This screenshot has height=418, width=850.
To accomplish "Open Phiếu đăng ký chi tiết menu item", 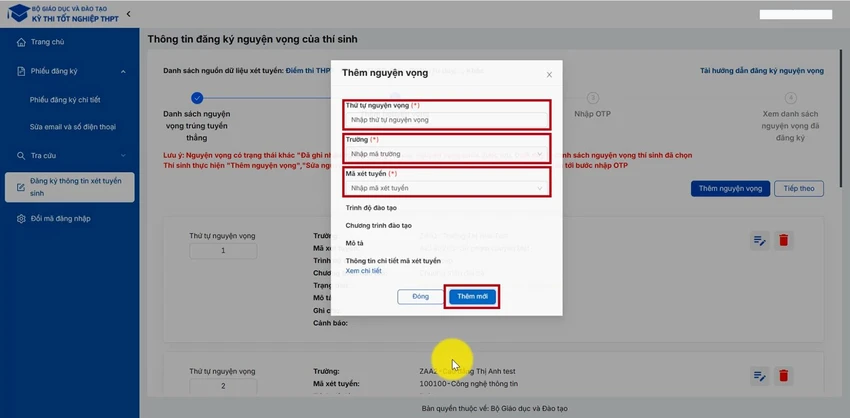I will coord(65,100).
